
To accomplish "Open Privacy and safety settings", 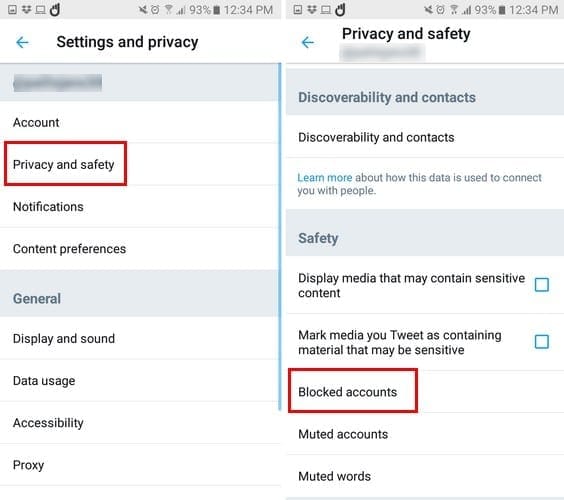I will [x=65, y=164].
